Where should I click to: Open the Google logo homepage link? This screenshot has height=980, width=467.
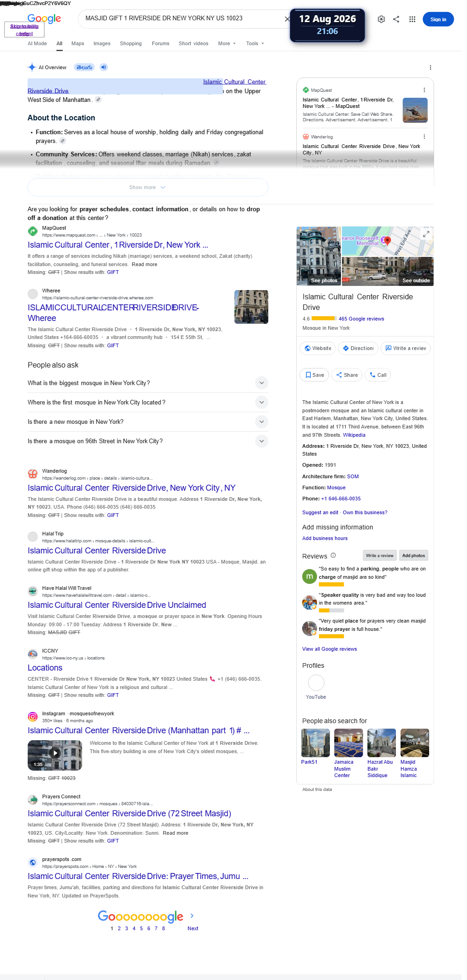(x=44, y=19)
